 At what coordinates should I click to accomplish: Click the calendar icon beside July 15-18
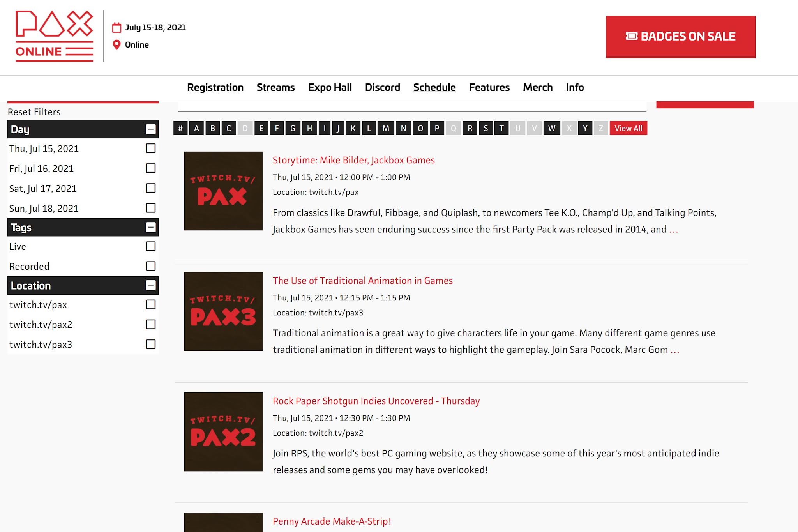(117, 28)
